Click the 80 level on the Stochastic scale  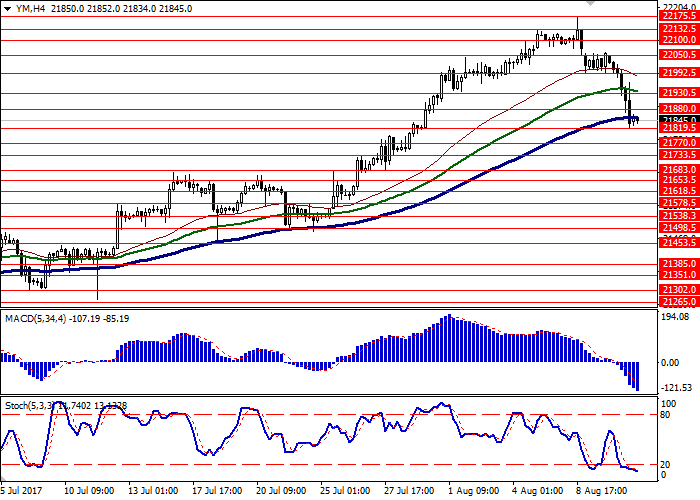pyautogui.click(x=665, y=415)
